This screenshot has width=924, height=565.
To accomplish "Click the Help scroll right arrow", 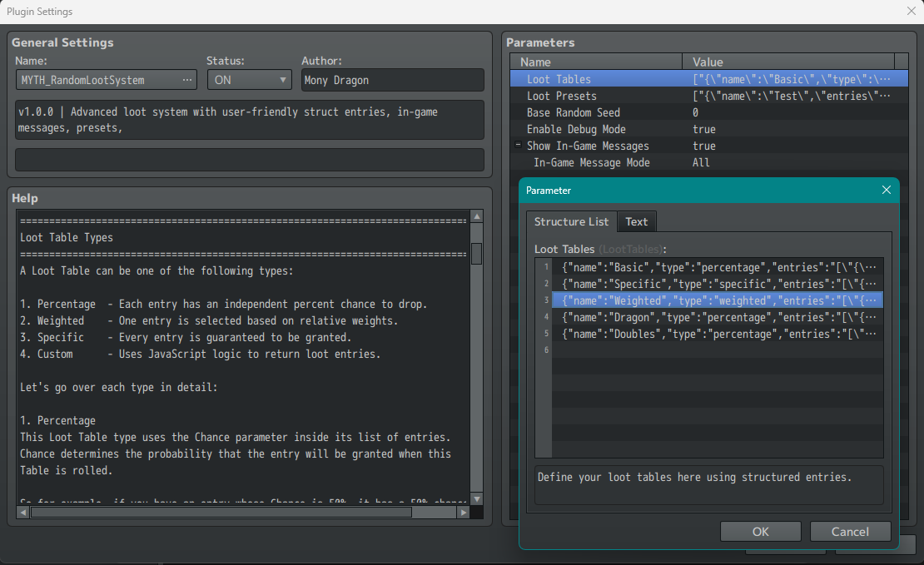I will [464, 512].
